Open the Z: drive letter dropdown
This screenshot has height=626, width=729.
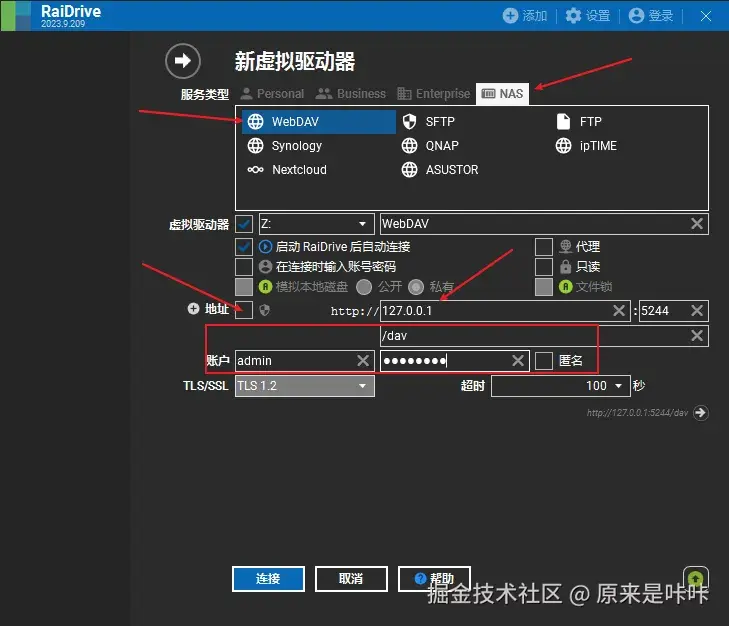point(316,224)
